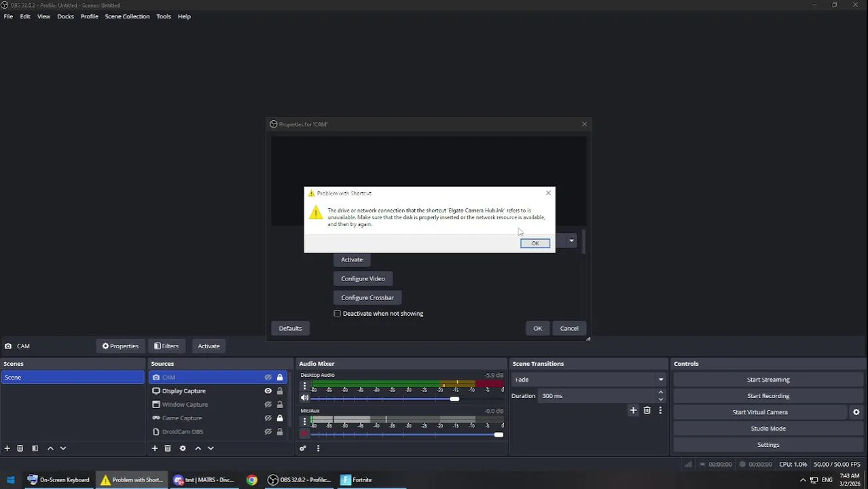Add a new source with plus icon
This screenshot has width=868, height=489.
(x=155, y=448)
